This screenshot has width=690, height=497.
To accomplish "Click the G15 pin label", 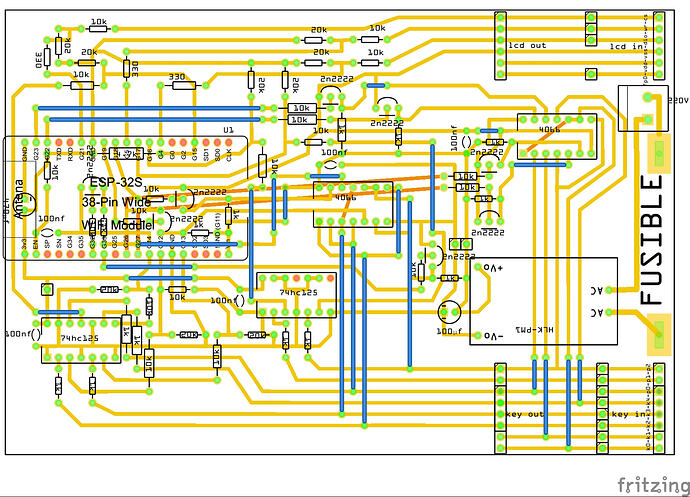I will click(195, 155).
